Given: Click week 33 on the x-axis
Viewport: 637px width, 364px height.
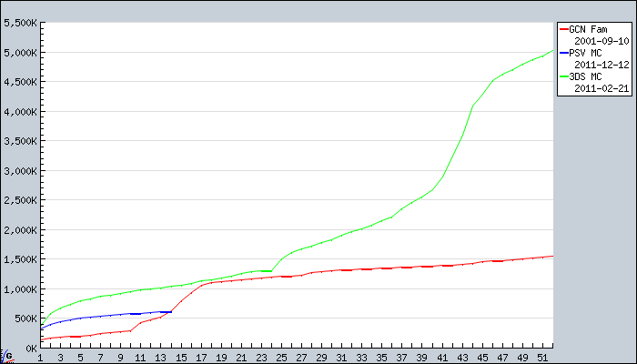Looking at the screenshot, I should click(x=361, y=358).
